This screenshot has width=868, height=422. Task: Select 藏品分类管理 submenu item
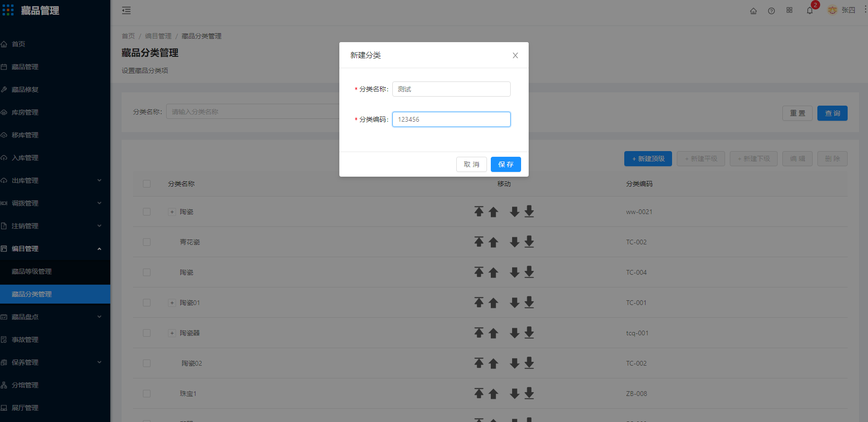coord(55,294)
